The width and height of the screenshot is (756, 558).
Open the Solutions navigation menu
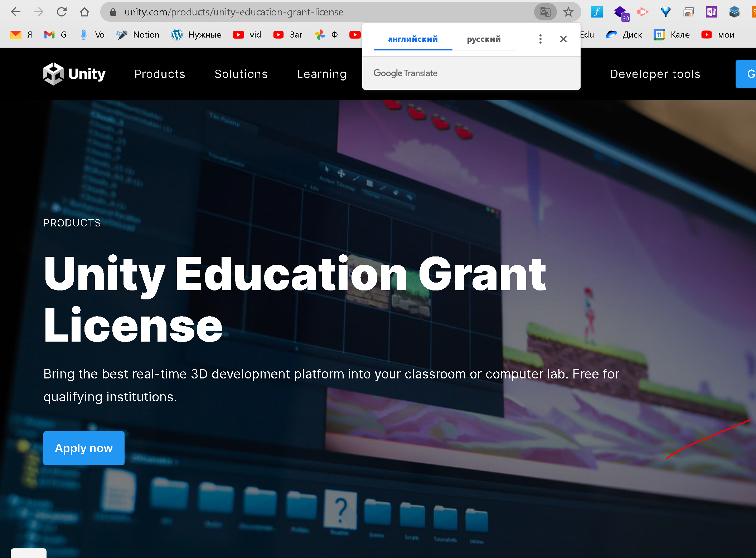241,74
